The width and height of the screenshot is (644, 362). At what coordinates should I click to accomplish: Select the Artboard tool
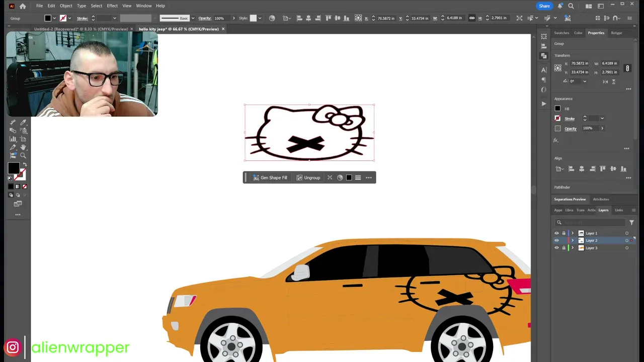pos(23,139)
